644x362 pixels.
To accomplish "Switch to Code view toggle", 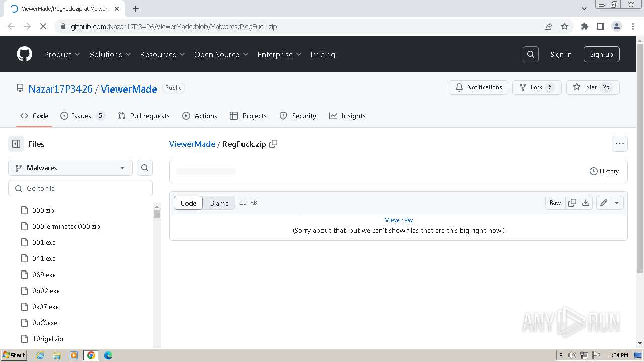I will (188, 203).
